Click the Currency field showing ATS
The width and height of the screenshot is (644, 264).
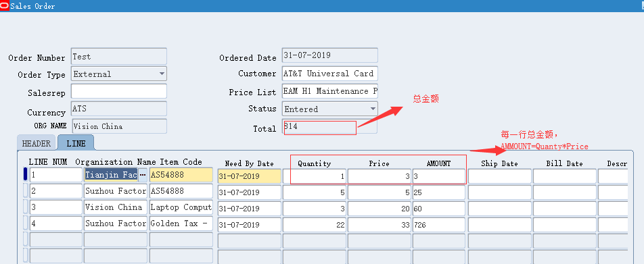click(119, 109)
